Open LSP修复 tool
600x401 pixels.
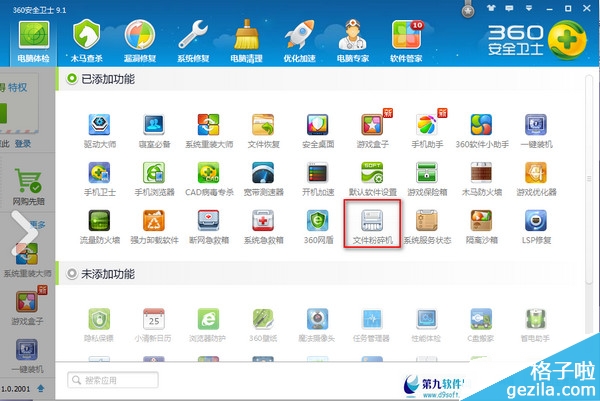click(x=536, y=227)
